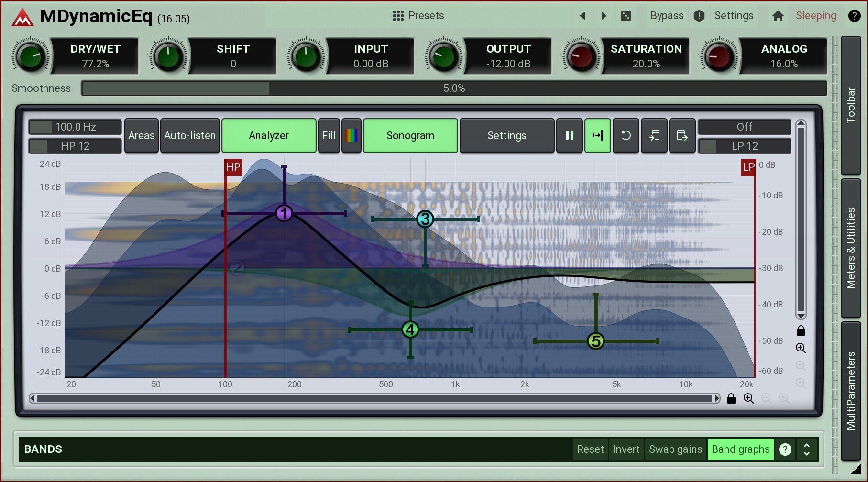This screenshot has height=482, width=868.
Task: Click the high-pass 100.0 Hz frequency field
Action: pos(75,127)
